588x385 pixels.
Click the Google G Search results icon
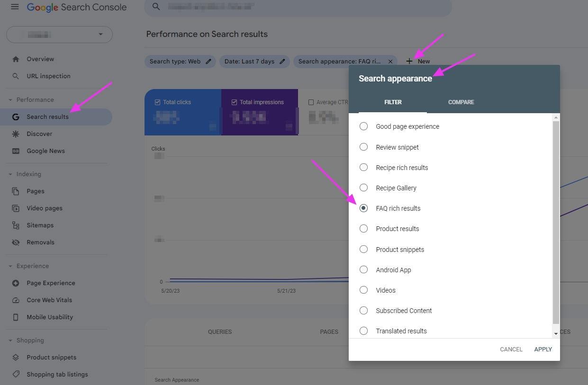tap(16, 117)
